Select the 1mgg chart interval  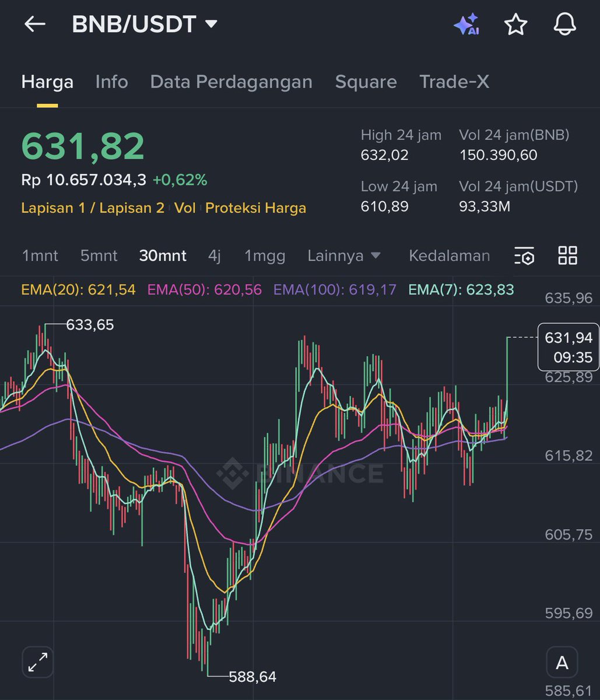[265, 256]
